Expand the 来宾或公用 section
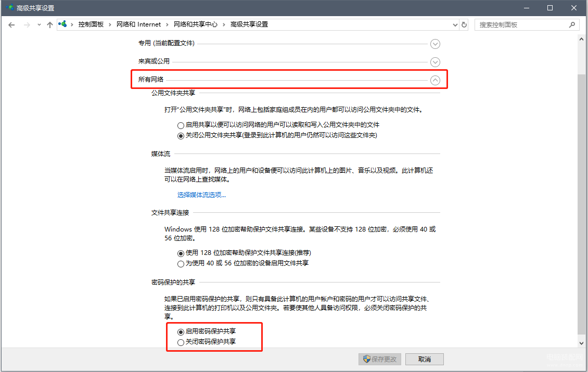The width and height of the screenshot is (588, 372). click(435, 62)
